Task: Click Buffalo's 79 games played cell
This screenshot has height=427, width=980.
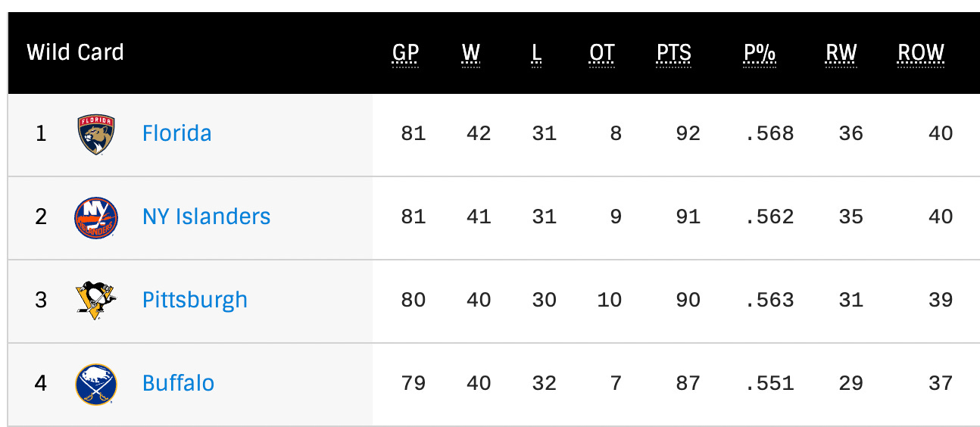Action: 414,384
